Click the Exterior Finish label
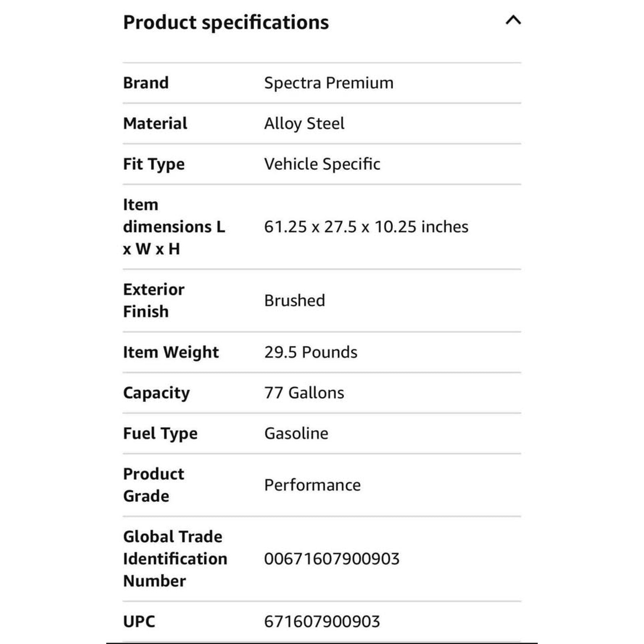Image resolution: width=644 pixels, height=644 pixels. pyautogui.click(x=154, y=301)
